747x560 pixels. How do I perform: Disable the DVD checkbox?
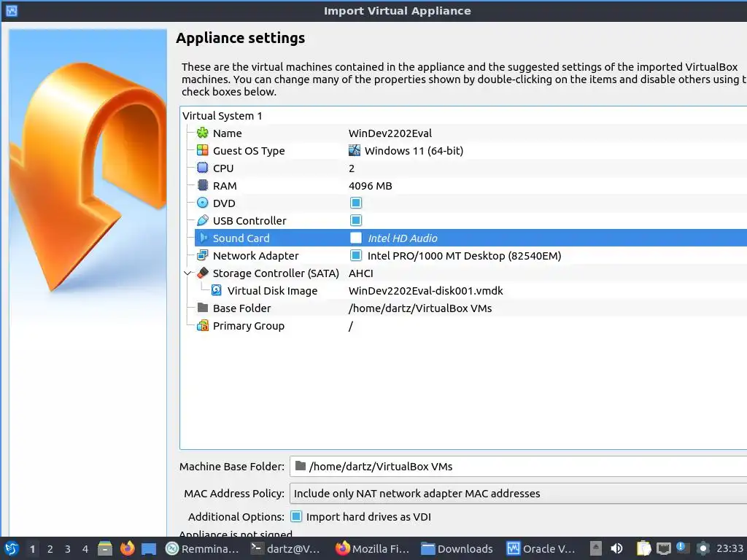coord(356,203)
